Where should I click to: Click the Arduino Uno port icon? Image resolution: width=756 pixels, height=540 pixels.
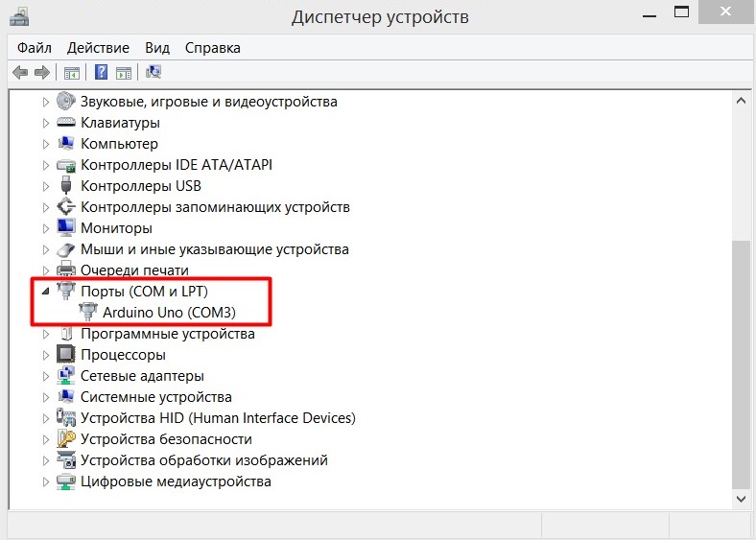pos(88,312)
